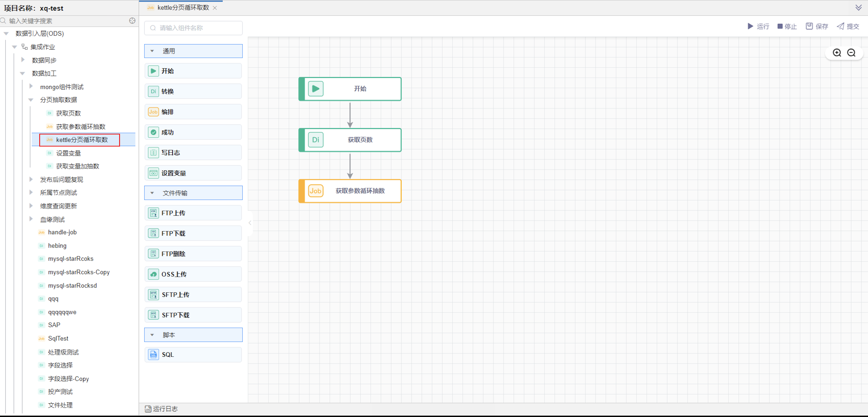
Task: Collapse the 通用 component group
Action: point(152,51)
